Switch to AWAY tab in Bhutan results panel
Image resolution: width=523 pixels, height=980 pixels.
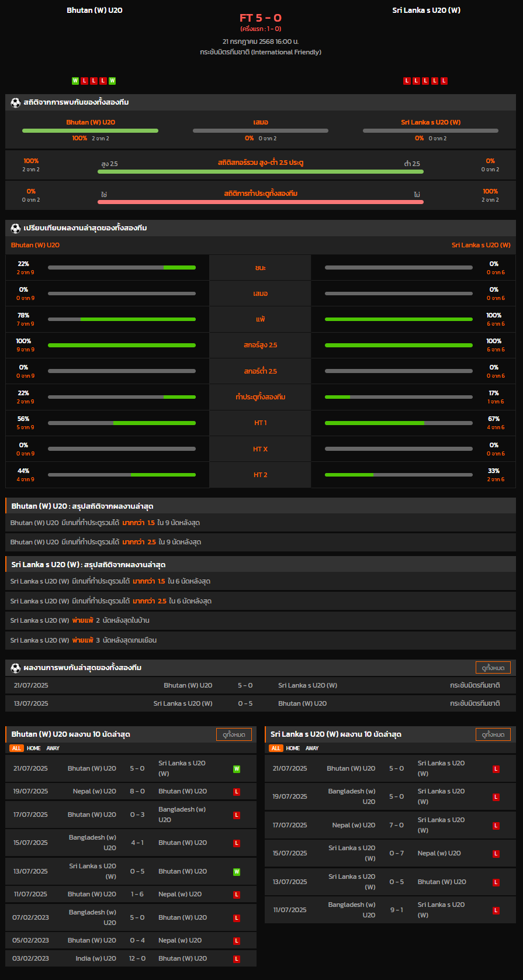tap(53, 748)
